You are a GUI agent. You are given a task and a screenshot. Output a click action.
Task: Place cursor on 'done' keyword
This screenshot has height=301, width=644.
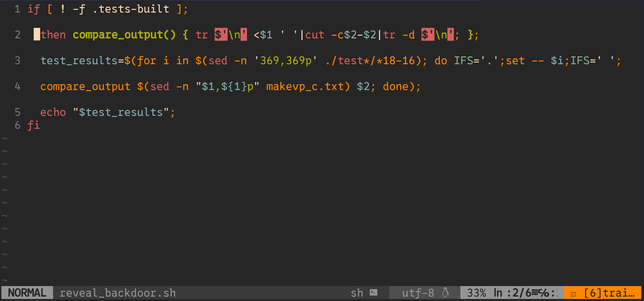396,87
